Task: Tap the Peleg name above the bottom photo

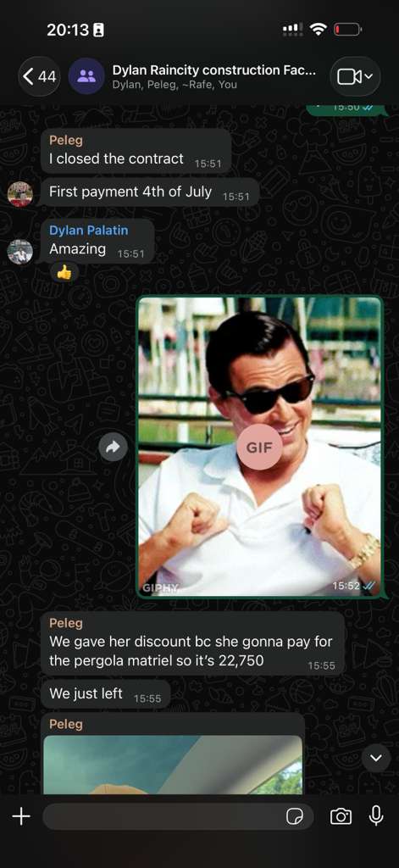Action: pos(66,724)
